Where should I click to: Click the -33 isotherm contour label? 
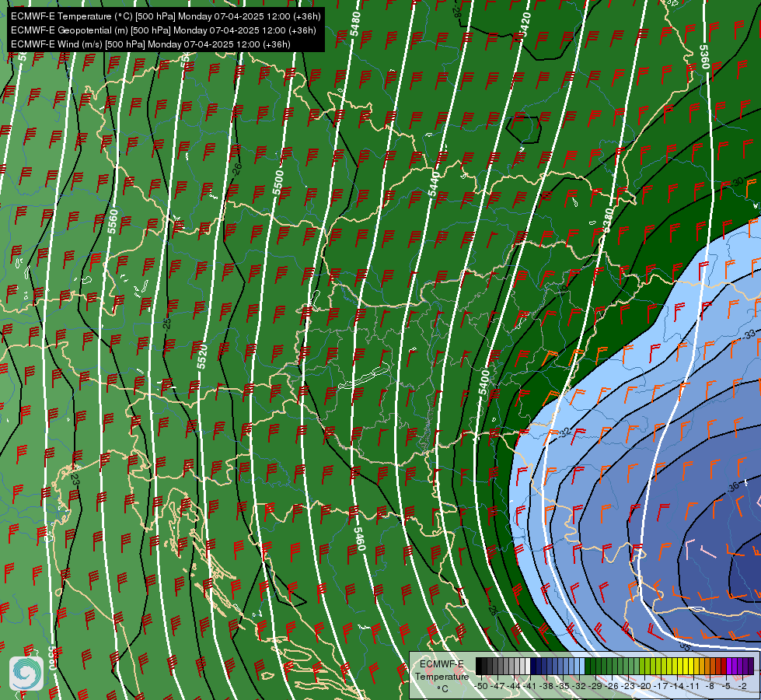(749, 334)
